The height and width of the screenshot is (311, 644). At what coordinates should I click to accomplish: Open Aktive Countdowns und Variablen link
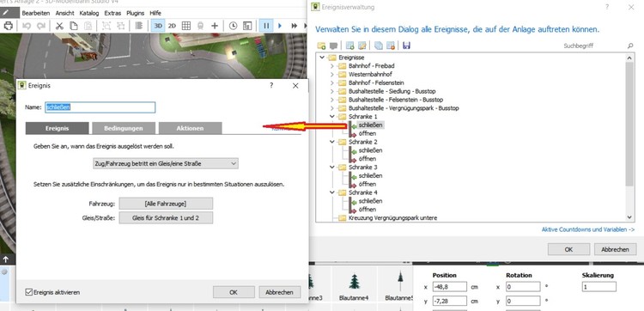588,229
